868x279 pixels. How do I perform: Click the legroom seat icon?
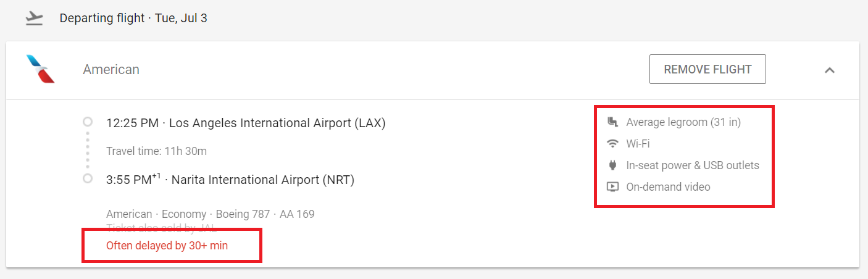tap(612, 122)
